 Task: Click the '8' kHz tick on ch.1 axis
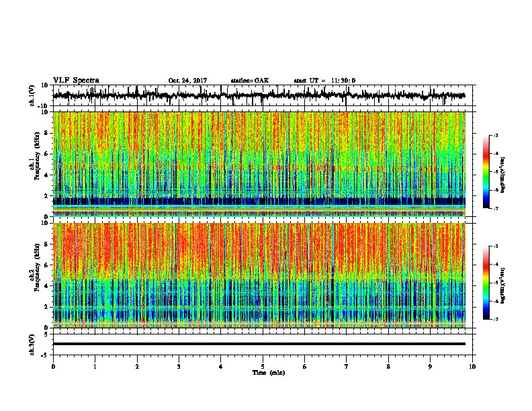[46, 133]
